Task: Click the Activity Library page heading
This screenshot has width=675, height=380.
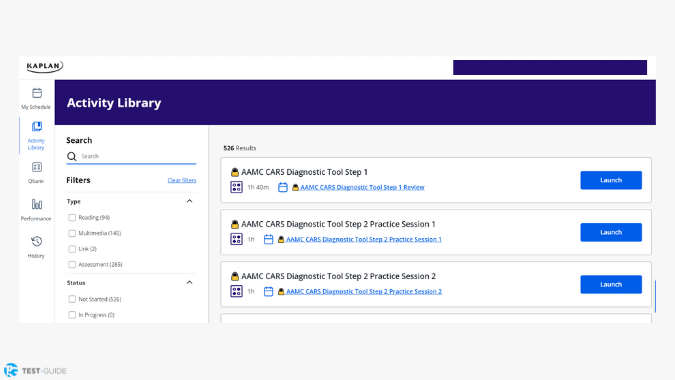Action: click(x=114, y=103)
